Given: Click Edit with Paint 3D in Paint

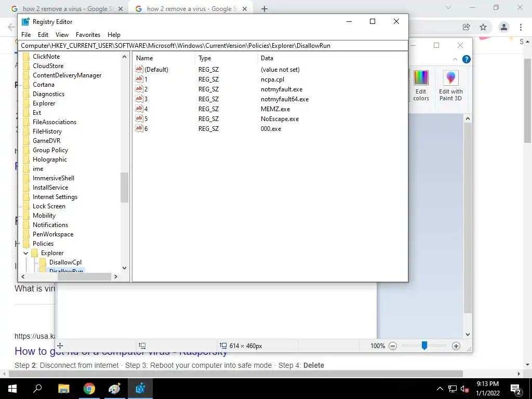Looking at the screenshot, I should 450,86.
